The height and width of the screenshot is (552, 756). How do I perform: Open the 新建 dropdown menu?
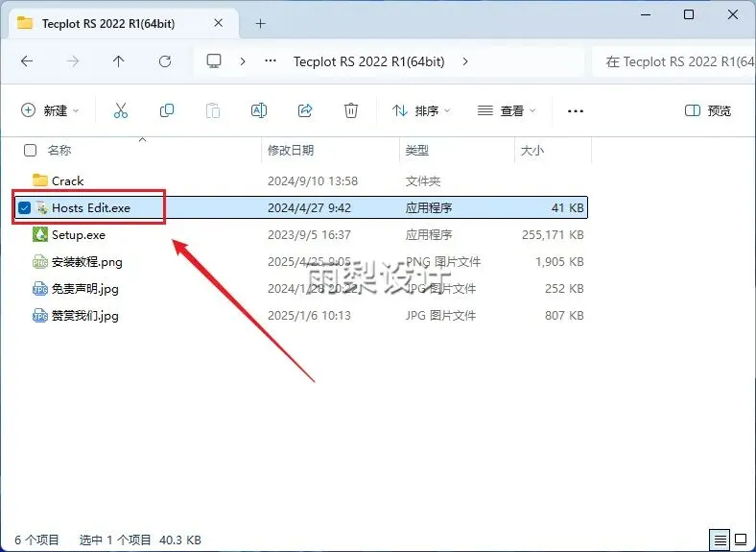pyautogui.click(x=50, y=111)
